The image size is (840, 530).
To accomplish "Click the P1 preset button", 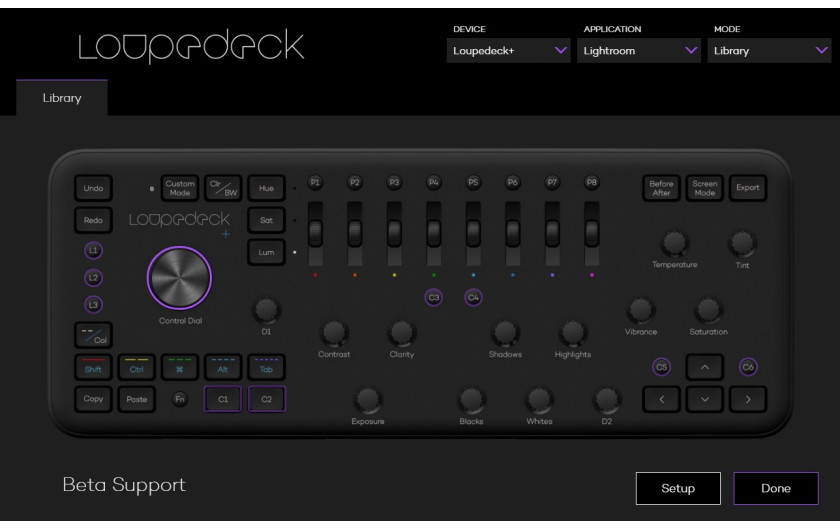I will pos(315,182).
